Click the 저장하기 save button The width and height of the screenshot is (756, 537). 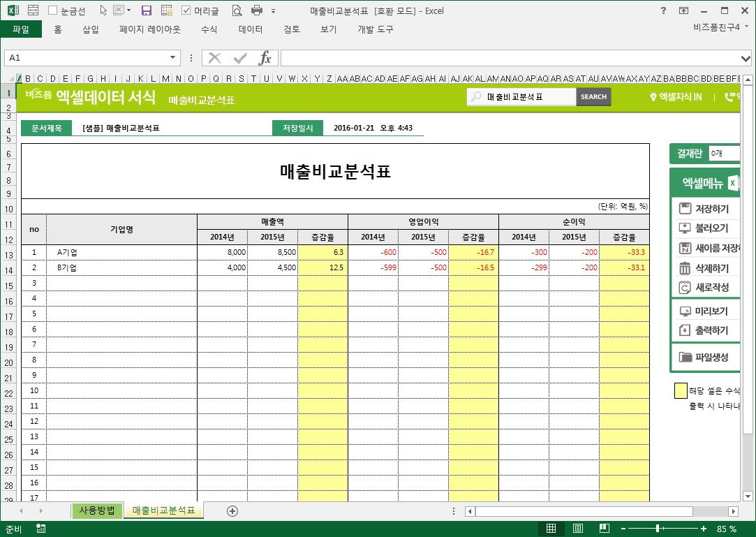pyautogui.click(x=705, y=209)
